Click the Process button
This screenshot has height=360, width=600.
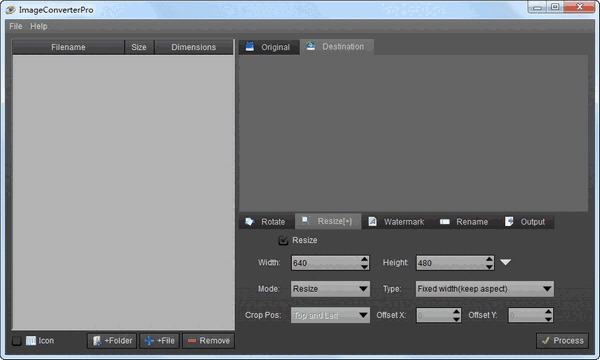(x=562, y=340)
